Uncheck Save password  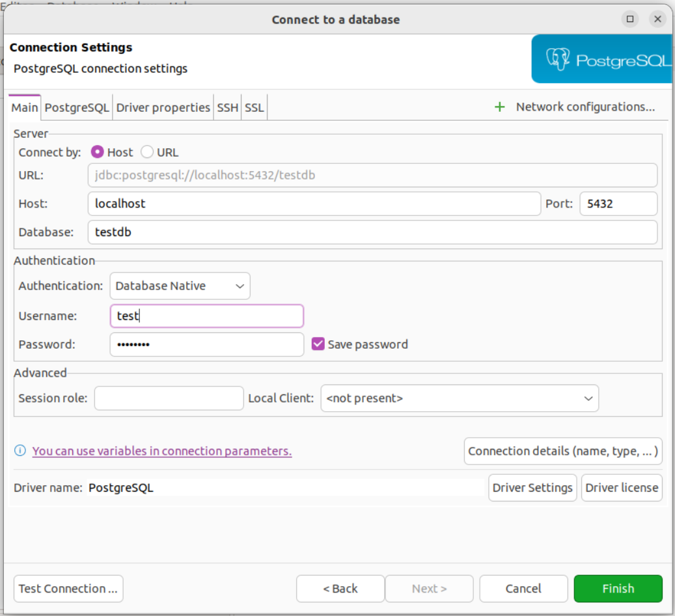(x=318, y=344)
